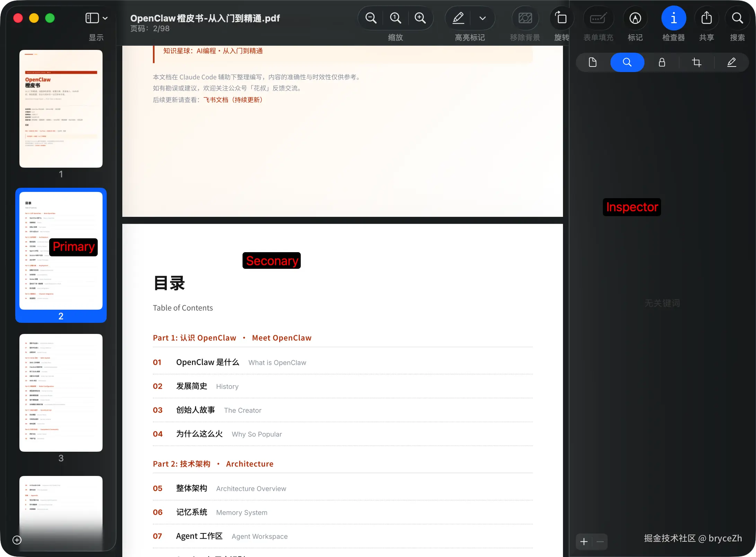Select page 2 thumbnail

[x=61, y=251]
